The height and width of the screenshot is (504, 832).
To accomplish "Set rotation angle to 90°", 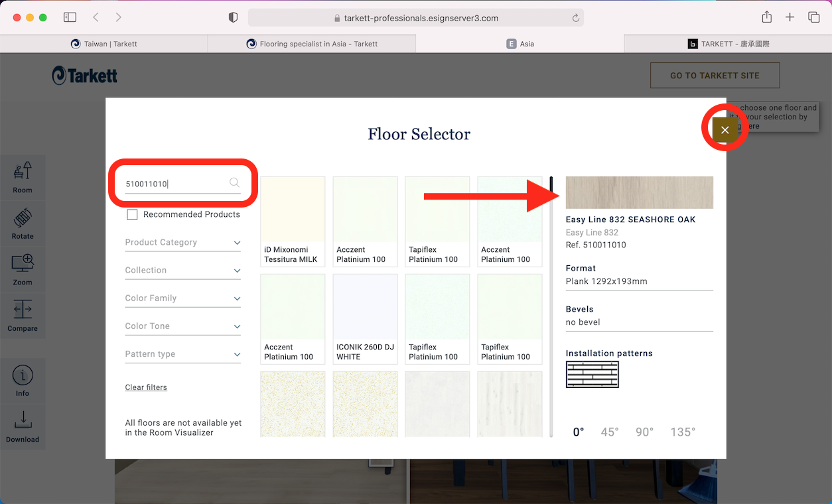I will click(644, 432).
